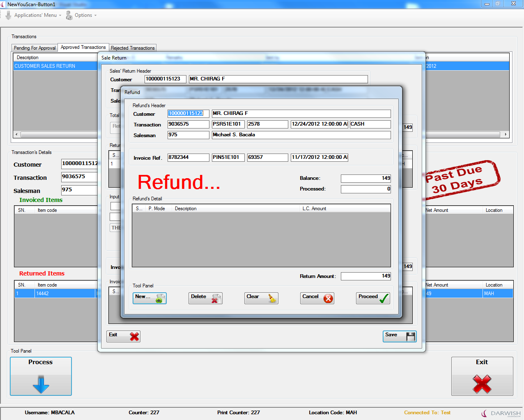Click the Return Amount field

pyautogui.click(x=365, y=276)
